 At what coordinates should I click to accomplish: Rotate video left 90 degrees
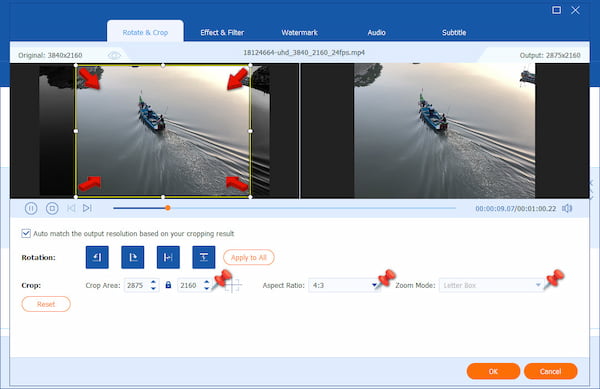click(x=97, y=257)
